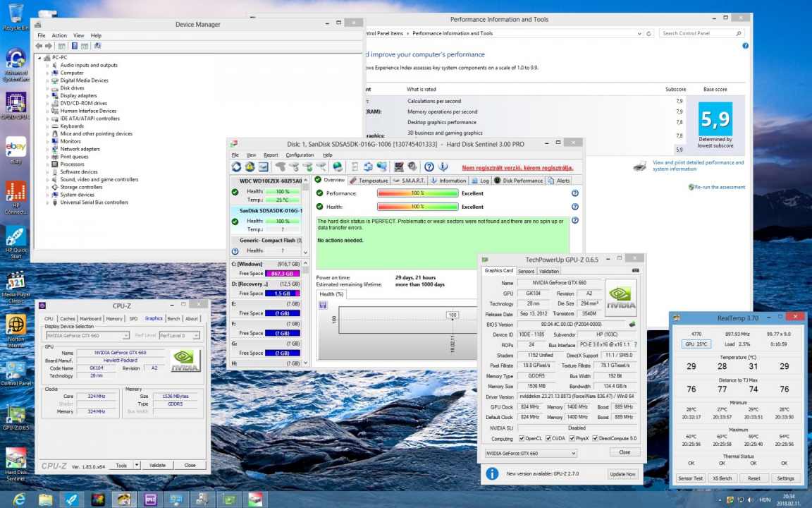Open HP Quick Start desktop icon
Viewport: 812px width, 508px height.
(16, 243)
